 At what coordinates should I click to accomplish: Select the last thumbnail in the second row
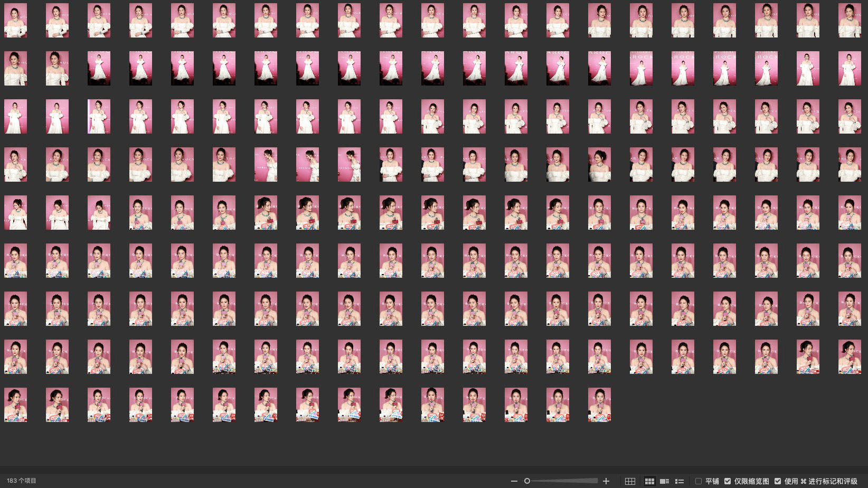coord(850,68)
